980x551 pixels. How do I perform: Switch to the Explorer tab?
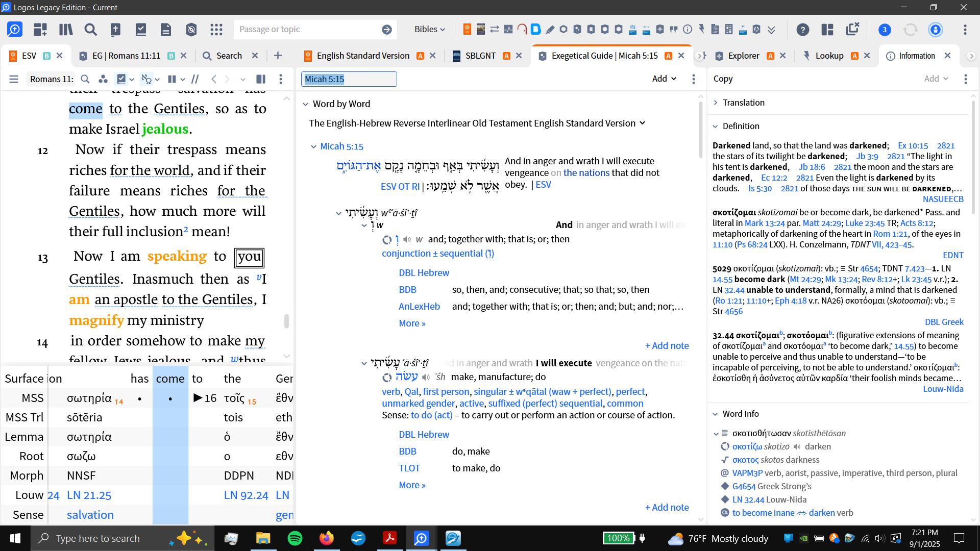coord(744,56)
